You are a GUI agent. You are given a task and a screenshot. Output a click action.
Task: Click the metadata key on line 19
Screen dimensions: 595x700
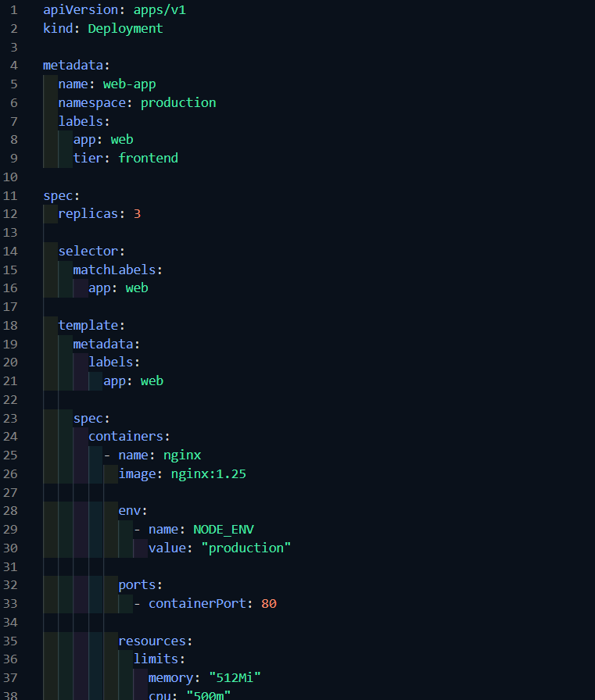point(103,345)
